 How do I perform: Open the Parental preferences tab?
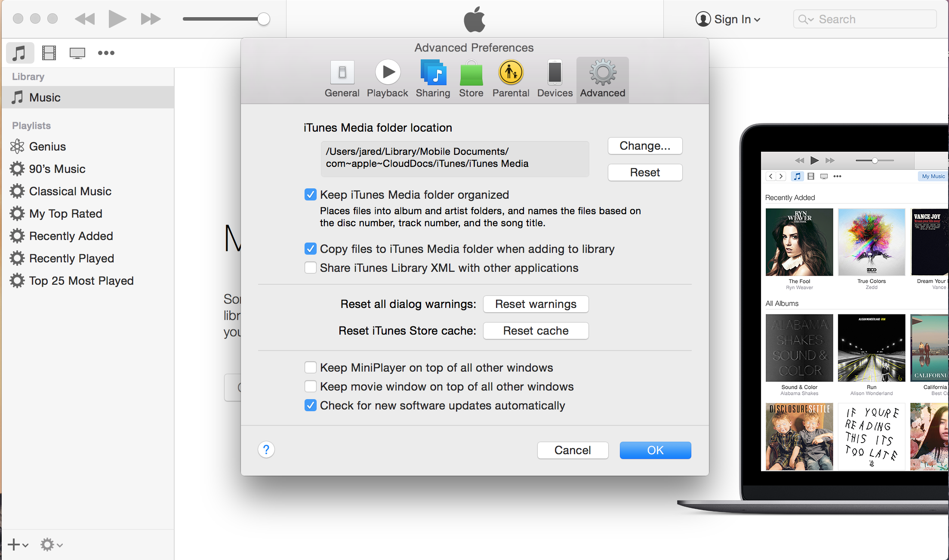[511, 80]
